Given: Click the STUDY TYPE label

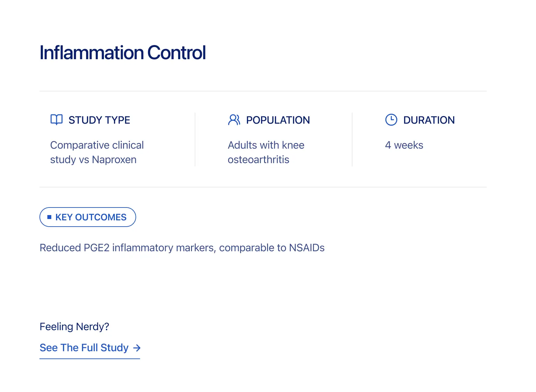Looking at the screenshot, I should (99, 120).
